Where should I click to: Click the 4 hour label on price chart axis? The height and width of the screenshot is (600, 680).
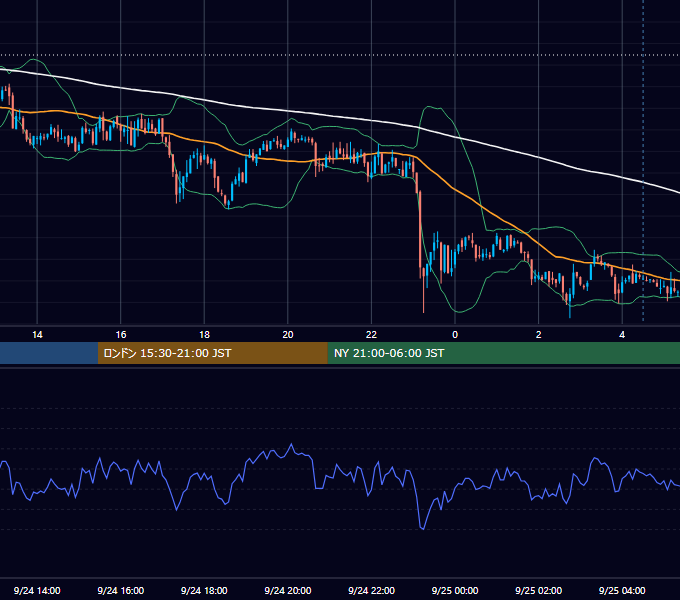pos(622,335)
